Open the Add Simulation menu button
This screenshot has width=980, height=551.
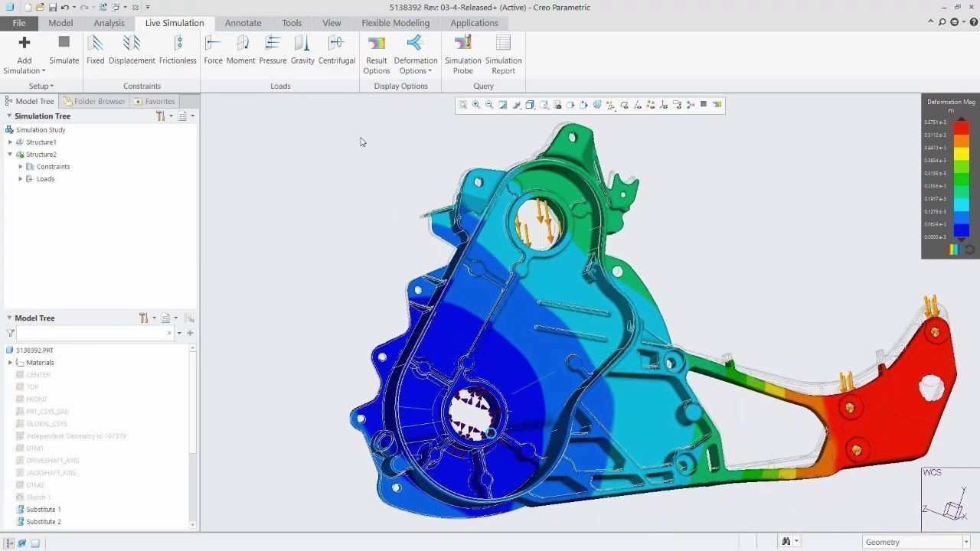click(24, 55)
